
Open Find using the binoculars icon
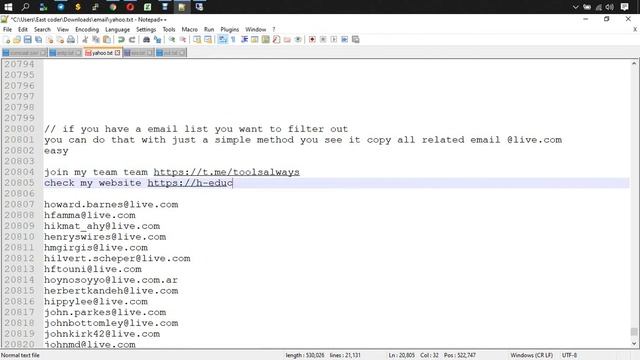pos(146,40)
